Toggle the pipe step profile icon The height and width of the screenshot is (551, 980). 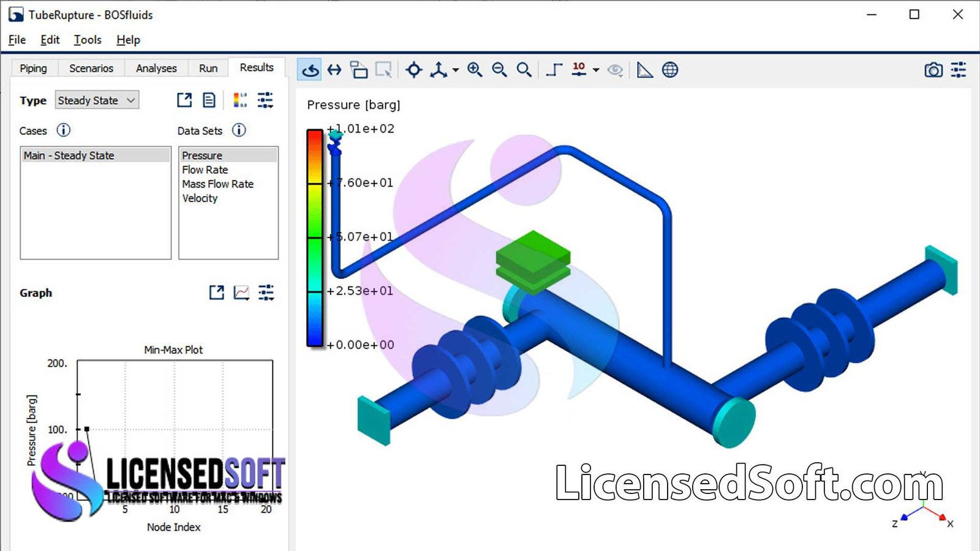(x=554, y=70)
